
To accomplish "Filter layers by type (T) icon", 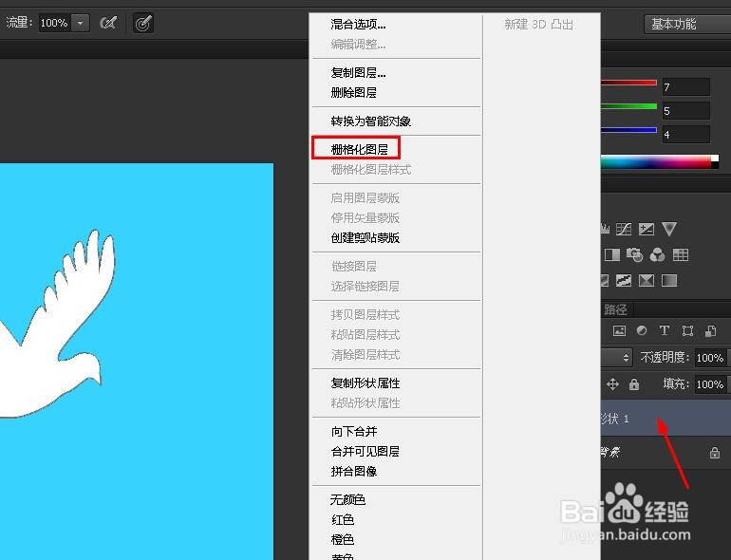I will coord(665,330).
